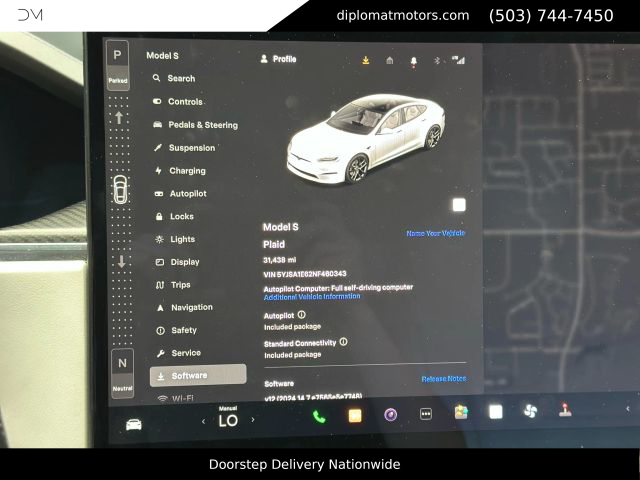Open the Profile selector

coord(278,59)
